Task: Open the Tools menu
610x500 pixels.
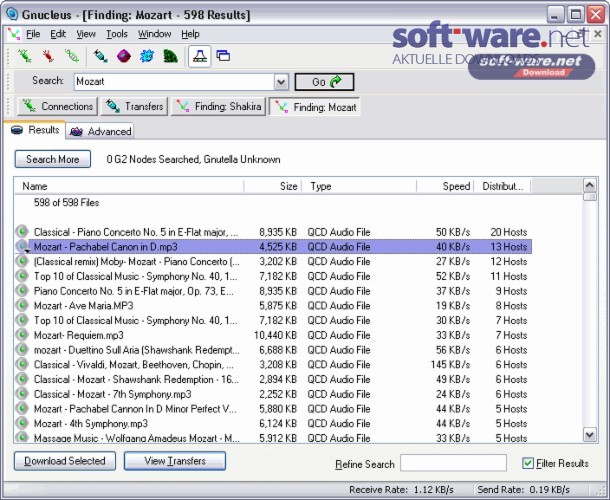Action: pos(117,34)
